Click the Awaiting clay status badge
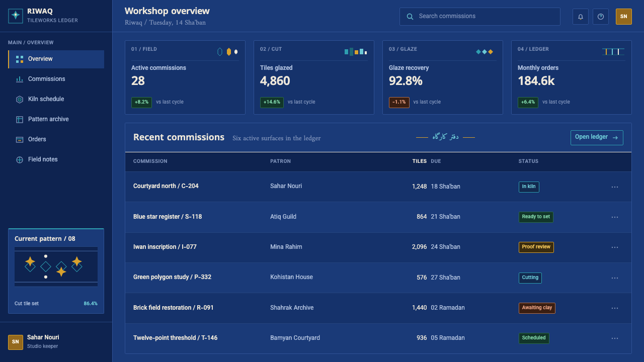 (x=537, y=308)
